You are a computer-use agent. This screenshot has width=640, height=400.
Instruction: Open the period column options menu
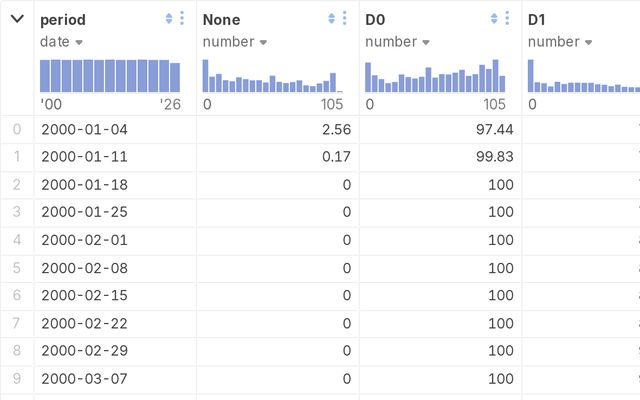pyautogui.click(x=182, y=19)
